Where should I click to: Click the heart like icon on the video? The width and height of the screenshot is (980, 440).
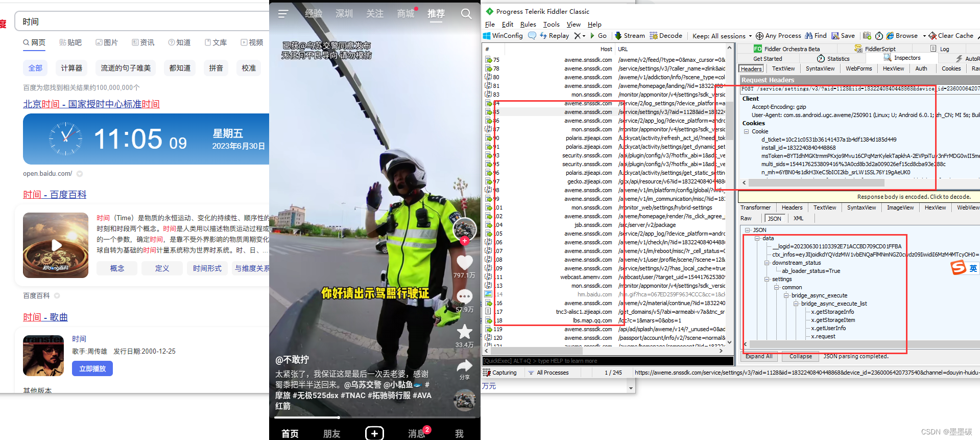click(464, 262)
